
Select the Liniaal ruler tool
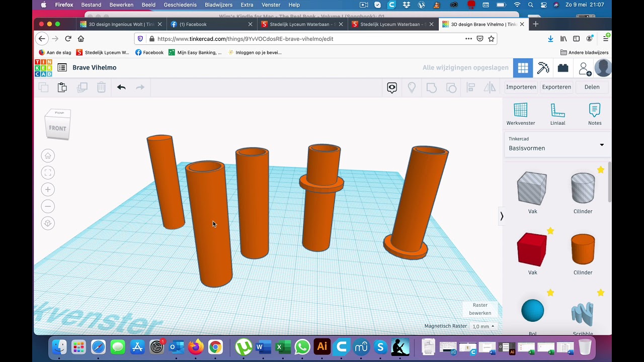click(x=557, y=114)
